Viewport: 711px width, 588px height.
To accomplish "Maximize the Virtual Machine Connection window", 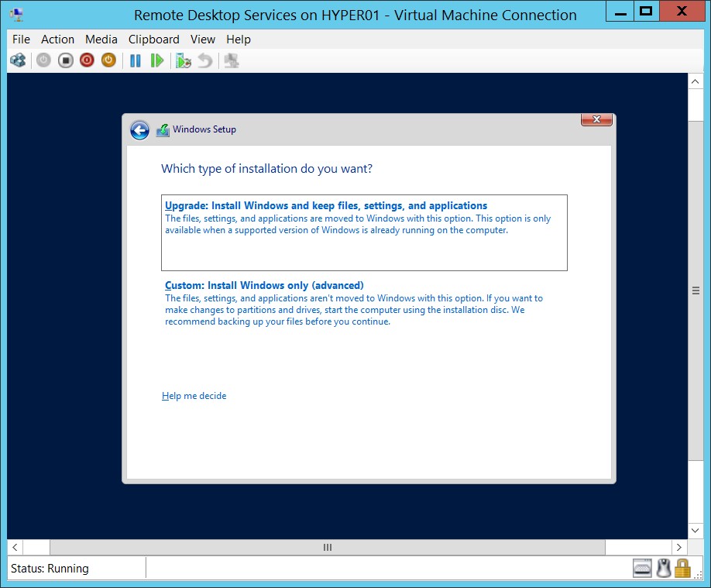I will [x=646, y=12].
